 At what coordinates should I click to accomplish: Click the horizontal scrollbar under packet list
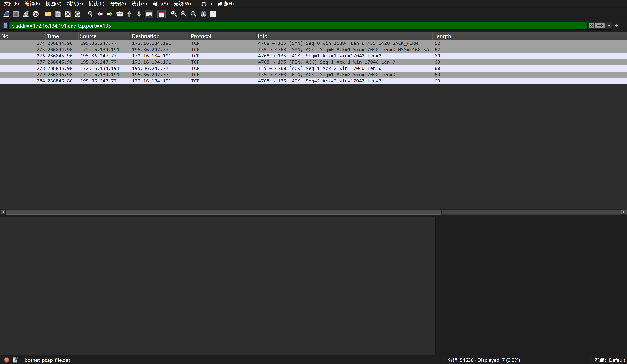[223, 212]
